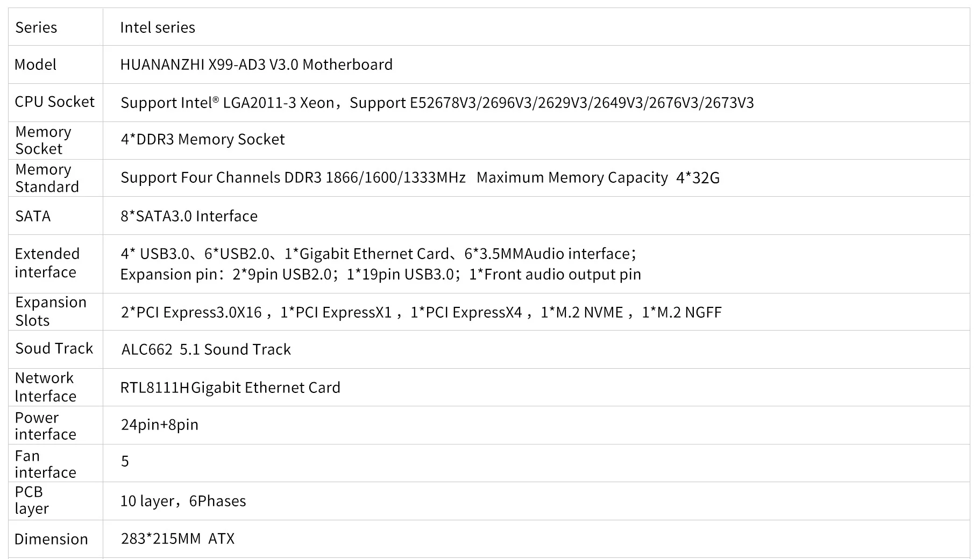Click '10 layer, 6Phases' text
980x559 pixels.
tap(183, 501)
